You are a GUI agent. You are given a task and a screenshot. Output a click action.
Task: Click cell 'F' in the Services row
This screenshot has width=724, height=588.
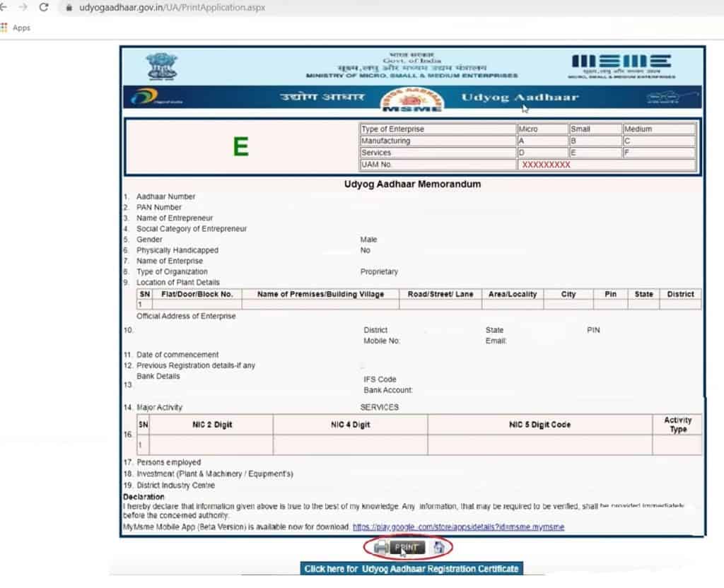point(660,153)
